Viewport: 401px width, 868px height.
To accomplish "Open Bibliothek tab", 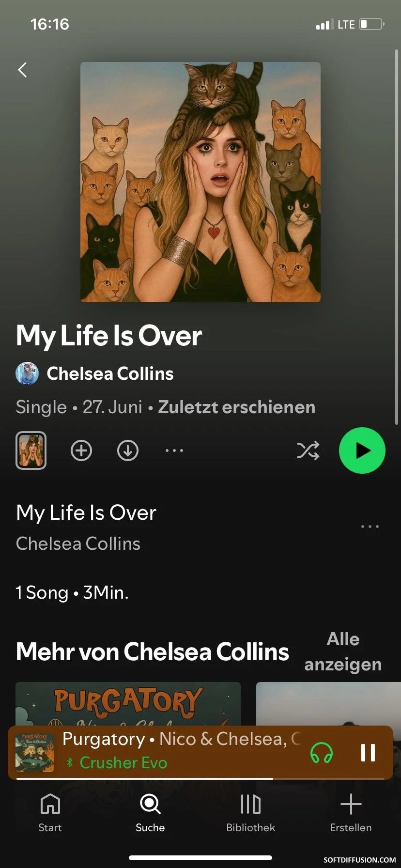I will tap(250, 813).
